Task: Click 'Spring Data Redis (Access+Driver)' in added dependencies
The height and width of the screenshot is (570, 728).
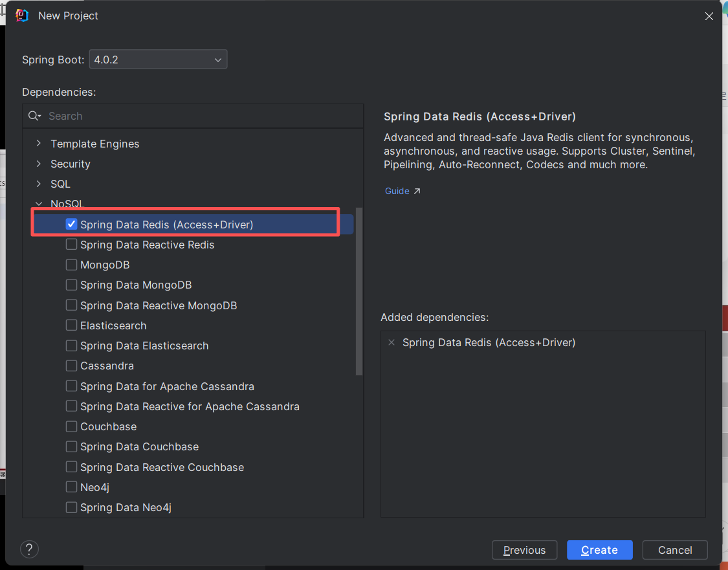Action: click(489, 342)
